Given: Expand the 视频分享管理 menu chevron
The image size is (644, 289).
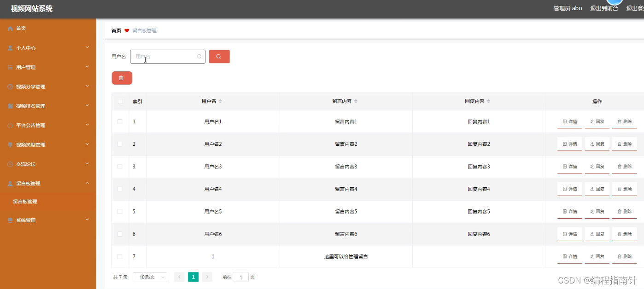Looking at the screenshot, I should 87,86.
